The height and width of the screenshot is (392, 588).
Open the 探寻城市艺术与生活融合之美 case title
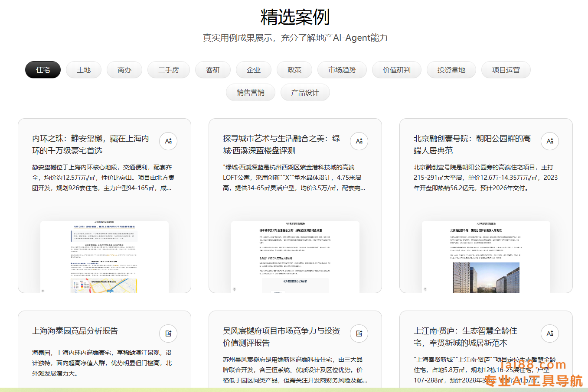[281, 145]
